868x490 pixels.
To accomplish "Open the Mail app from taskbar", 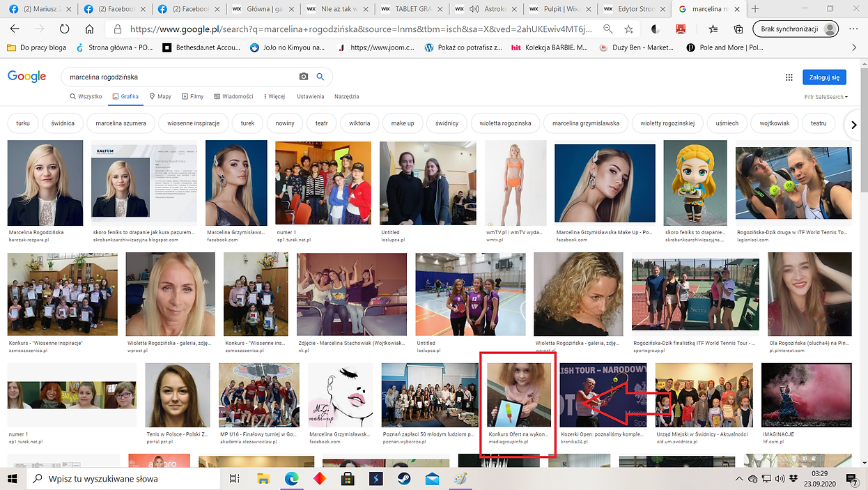I will [x=432, y=479].
